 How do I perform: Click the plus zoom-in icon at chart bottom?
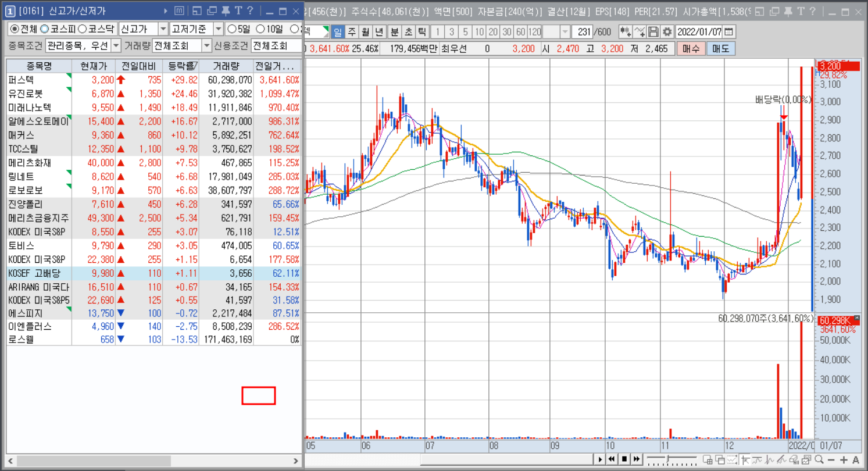click(844, 459)
